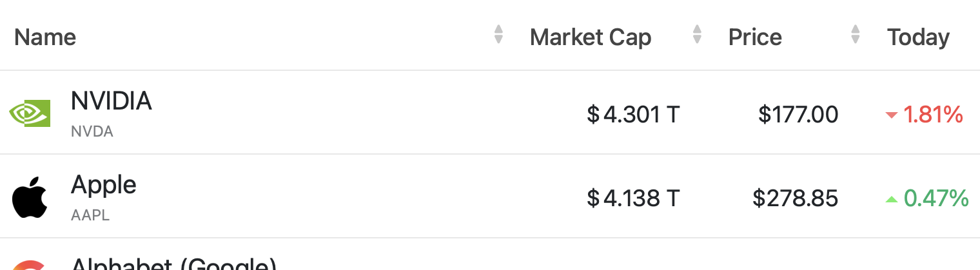980x270 pixels.
Task: Toggle sort arrows in the Market Cap column
Action: click(x=697, y=35)
